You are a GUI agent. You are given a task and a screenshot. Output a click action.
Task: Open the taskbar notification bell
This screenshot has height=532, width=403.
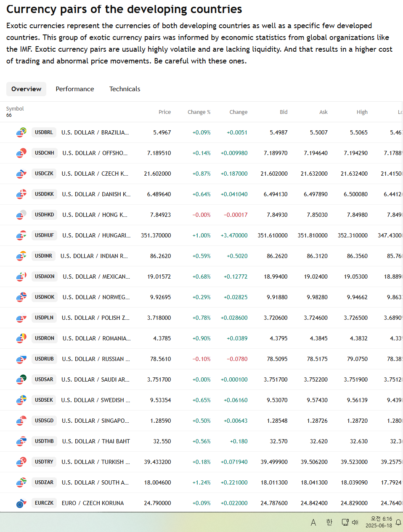398,522
